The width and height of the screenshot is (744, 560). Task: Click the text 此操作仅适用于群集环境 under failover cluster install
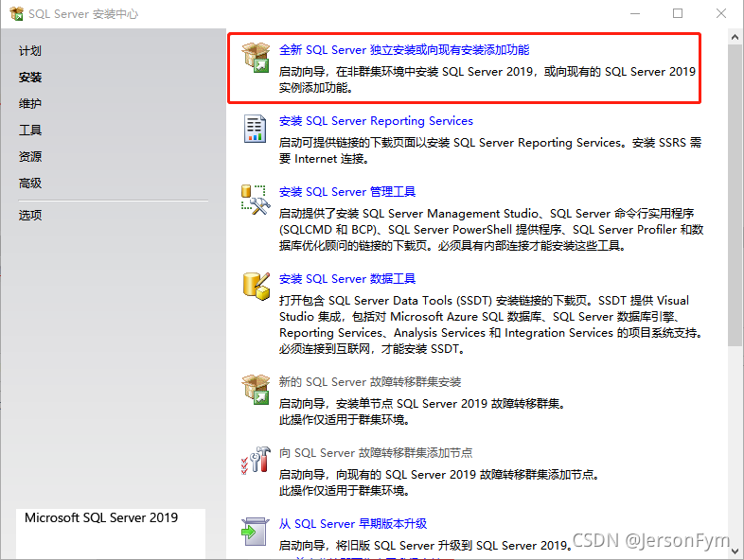(x=344, y=420)
